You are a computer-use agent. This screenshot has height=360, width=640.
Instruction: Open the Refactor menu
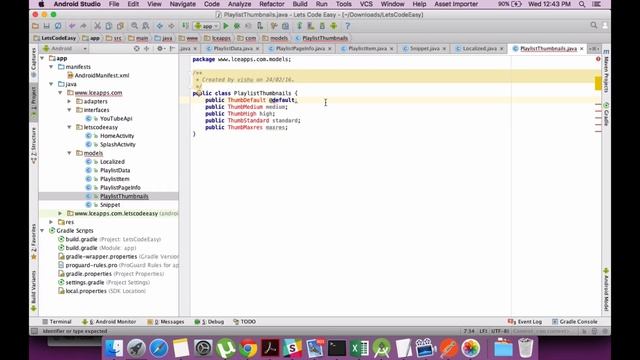pos(271,4)
